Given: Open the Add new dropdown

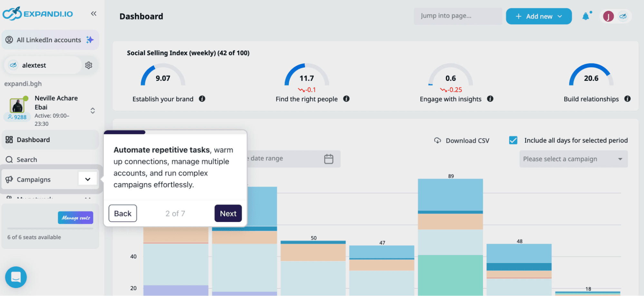Looking at the screenshot, I should (x=539, y=16).
